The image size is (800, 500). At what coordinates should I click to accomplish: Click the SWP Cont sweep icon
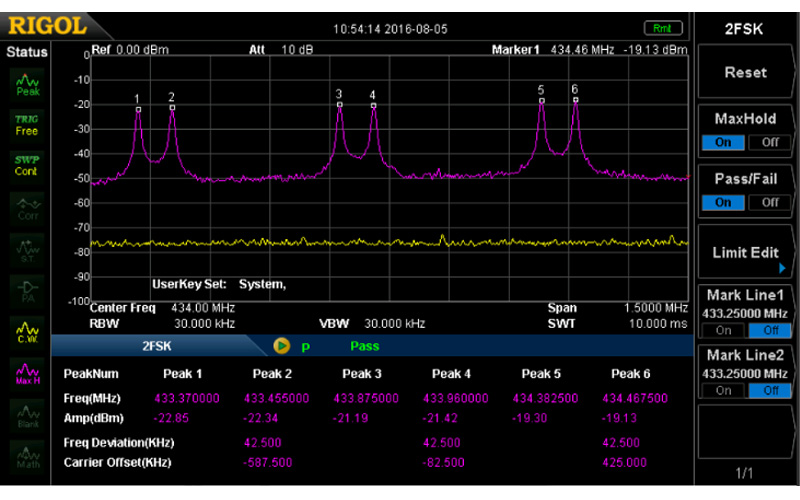[x=27, y=166]
